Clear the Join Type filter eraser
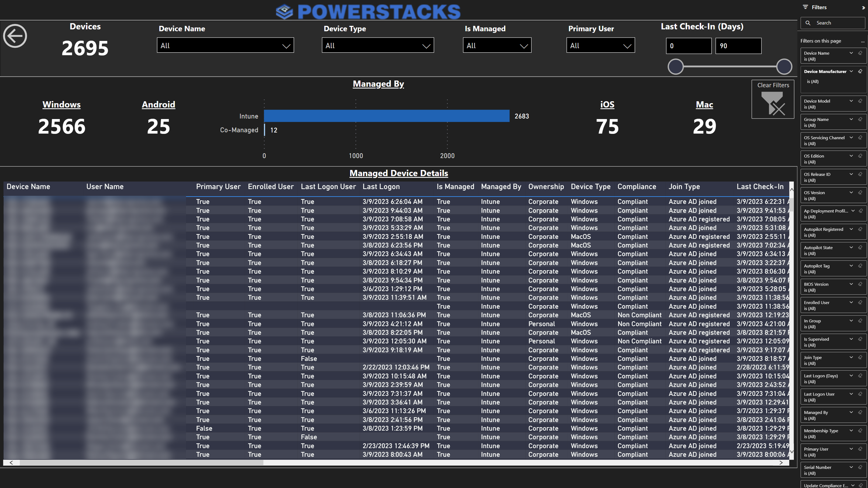868x488 pixels. [x=860, y=357]
